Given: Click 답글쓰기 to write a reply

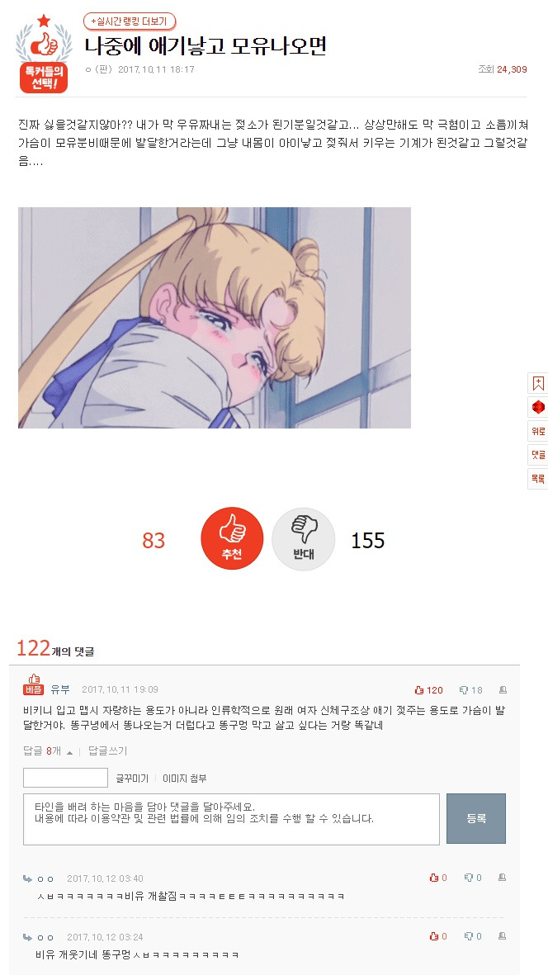Looking at the screenshot, I should pos(107,750).
